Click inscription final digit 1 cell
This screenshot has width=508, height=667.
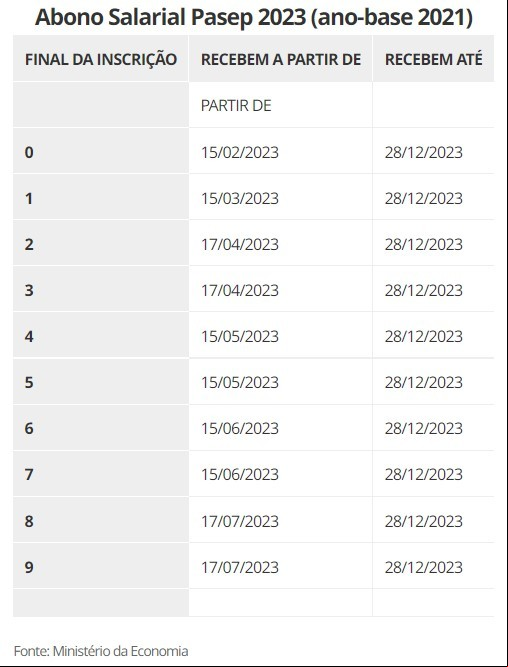(x=101, y=198)
